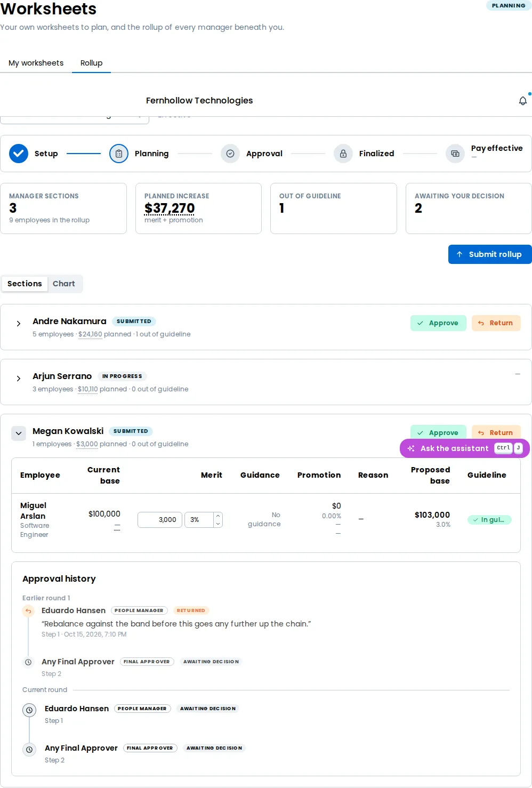
Task: Expand Arjun Serrano section chevron
Action: (19, 379)
